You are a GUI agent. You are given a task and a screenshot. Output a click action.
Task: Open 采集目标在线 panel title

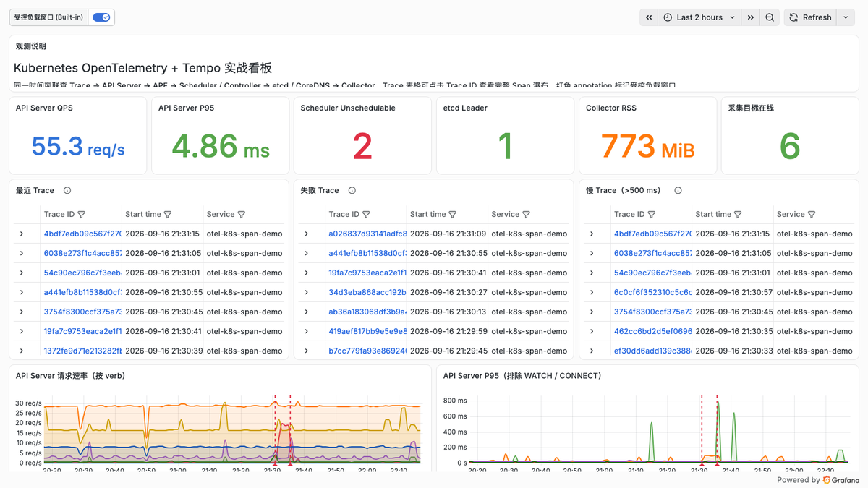751,108
